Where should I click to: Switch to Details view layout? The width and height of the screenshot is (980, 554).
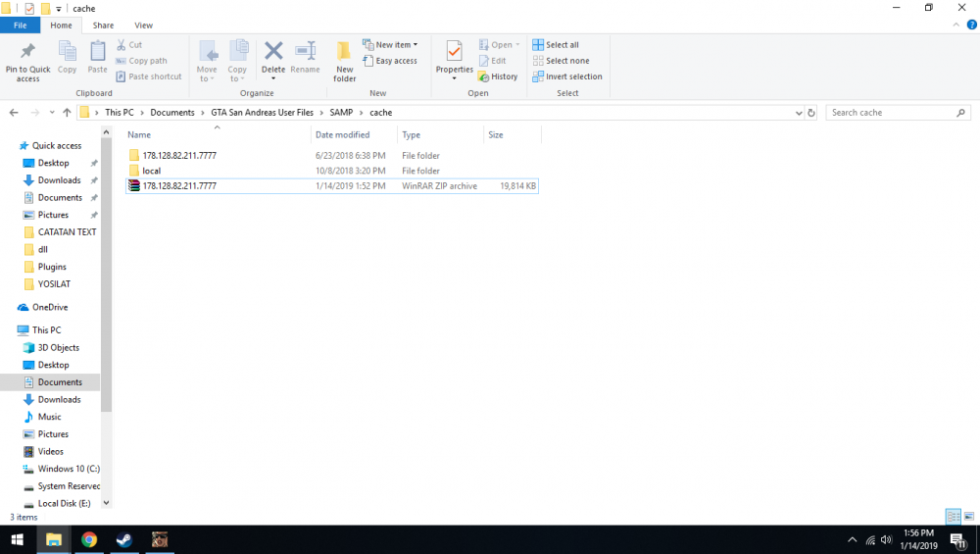[954, 517]
